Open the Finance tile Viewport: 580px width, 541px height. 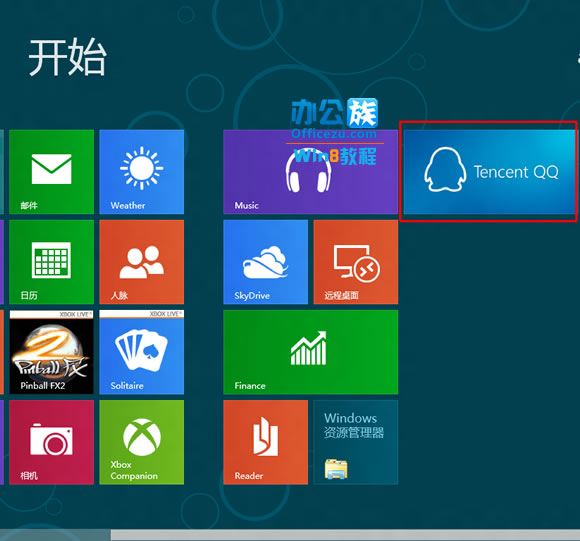click(311, 352)
